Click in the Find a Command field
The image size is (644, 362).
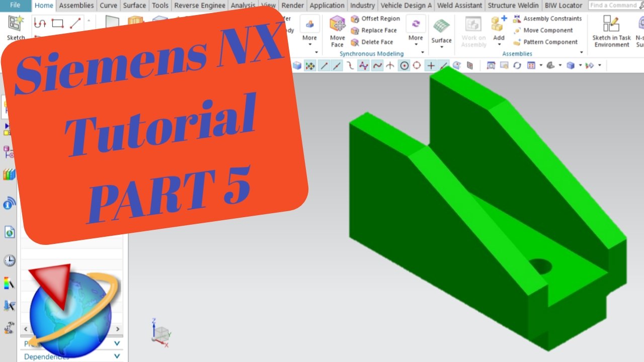616,5
